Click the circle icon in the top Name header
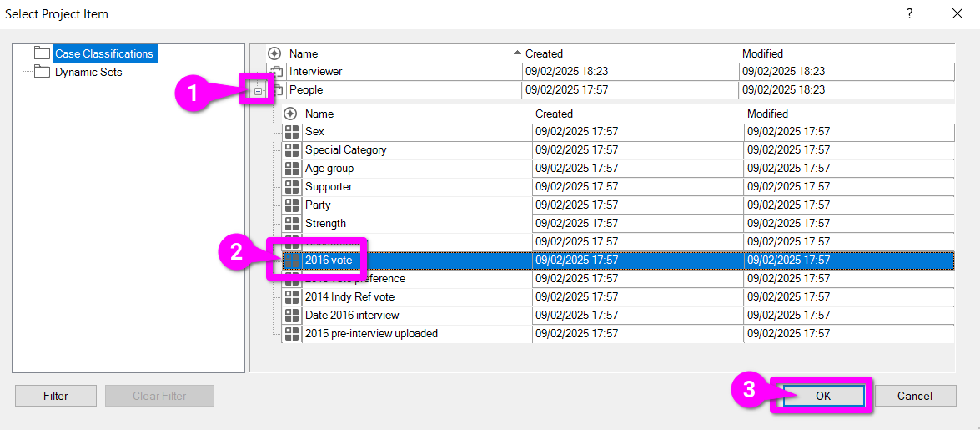 (274, 53)
